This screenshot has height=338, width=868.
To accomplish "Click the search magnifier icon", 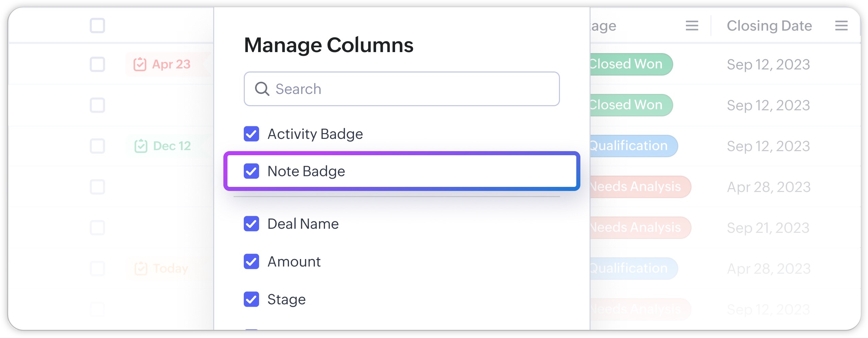I will coord(262,89).
